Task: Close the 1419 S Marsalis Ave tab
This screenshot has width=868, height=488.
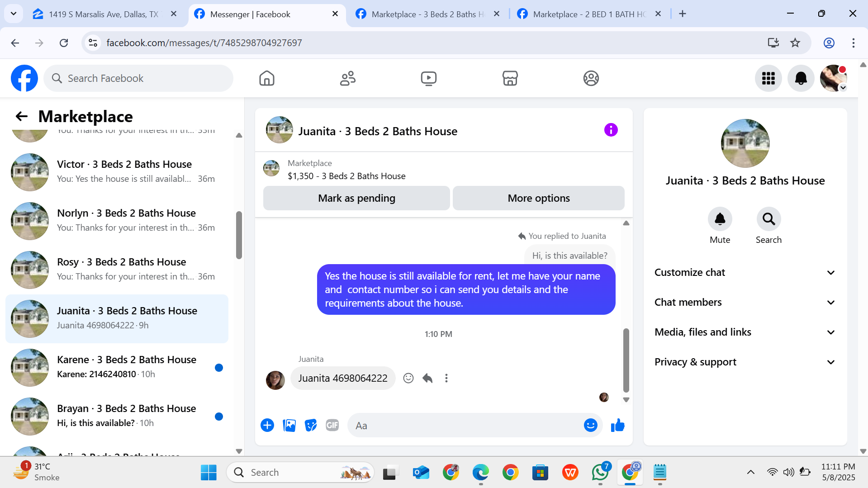Action: point(174,14)
